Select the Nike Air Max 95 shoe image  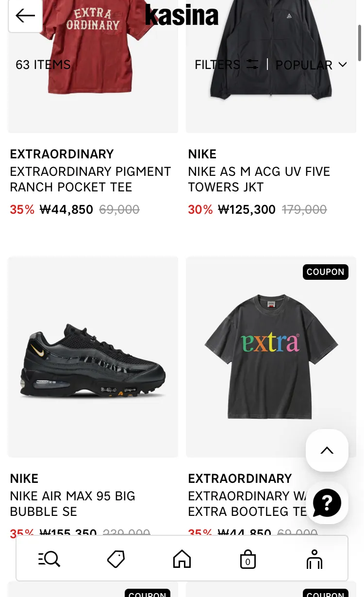tap(93, 357)
